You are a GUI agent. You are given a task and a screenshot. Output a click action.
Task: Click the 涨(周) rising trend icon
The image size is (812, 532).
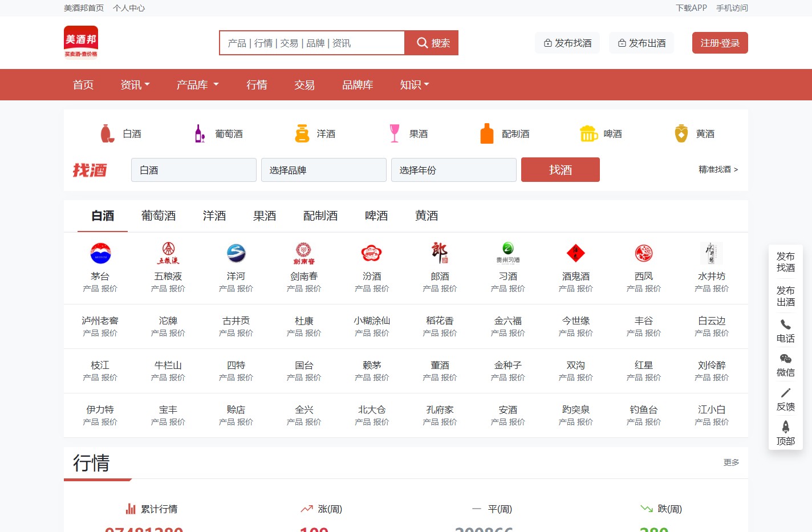pyautogui.click(x=307, y=509)
